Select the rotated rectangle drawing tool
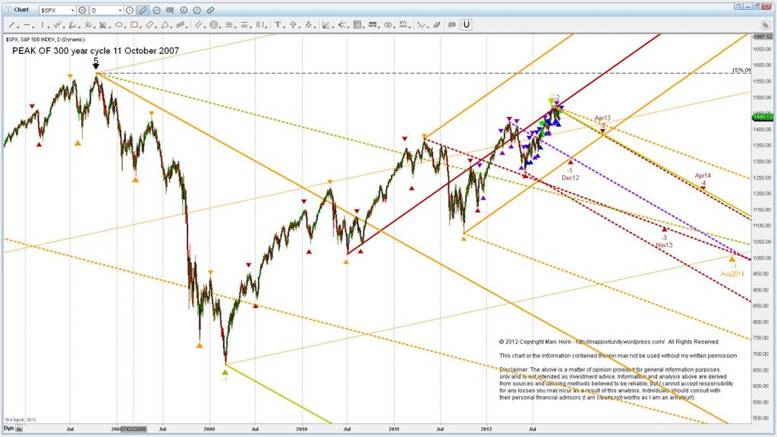Screen dimensions: 777x437 click(x=150, y=25)
